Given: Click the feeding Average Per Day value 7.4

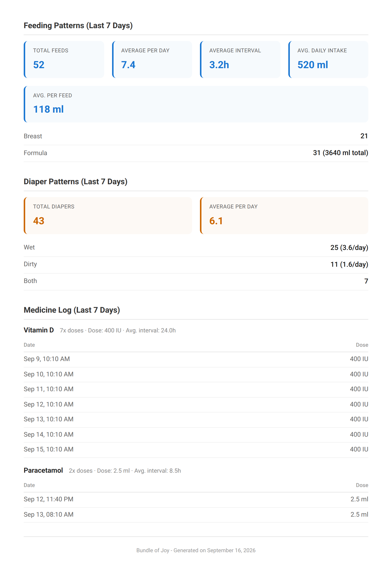Looking at the screenshot, I should [128, 65].
